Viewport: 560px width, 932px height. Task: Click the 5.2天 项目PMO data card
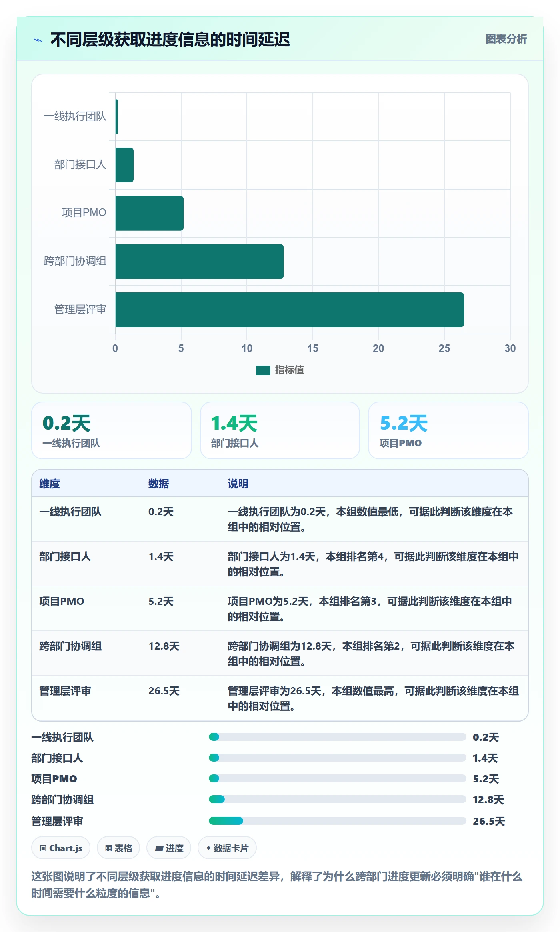pyautogui.click(x=448, y=430)
